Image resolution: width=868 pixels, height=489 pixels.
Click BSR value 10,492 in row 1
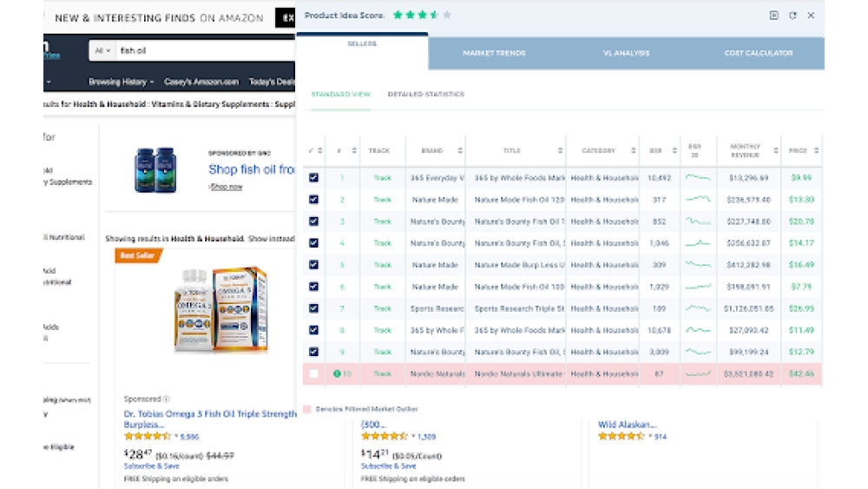659,178
